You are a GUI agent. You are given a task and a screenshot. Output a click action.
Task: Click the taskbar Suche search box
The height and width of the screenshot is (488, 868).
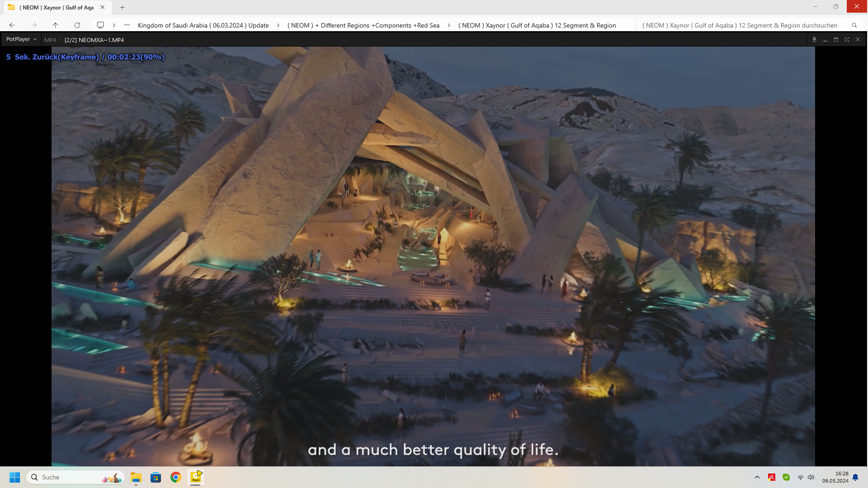75,477
